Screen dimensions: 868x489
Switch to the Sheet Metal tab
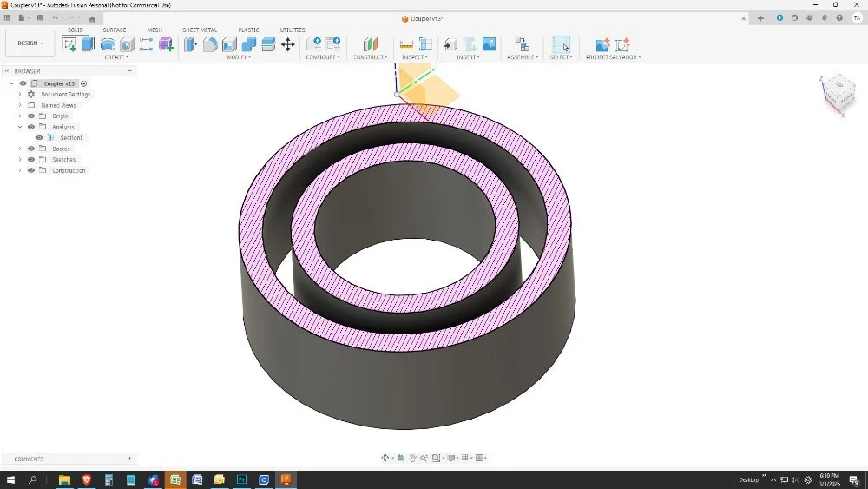click(200, 30)
